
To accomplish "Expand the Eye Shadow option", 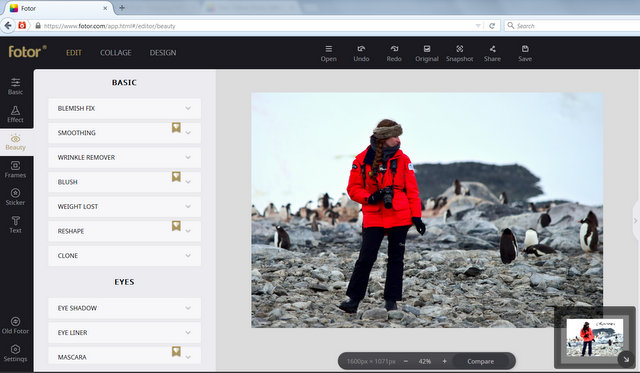I will (x=124, y=308).
